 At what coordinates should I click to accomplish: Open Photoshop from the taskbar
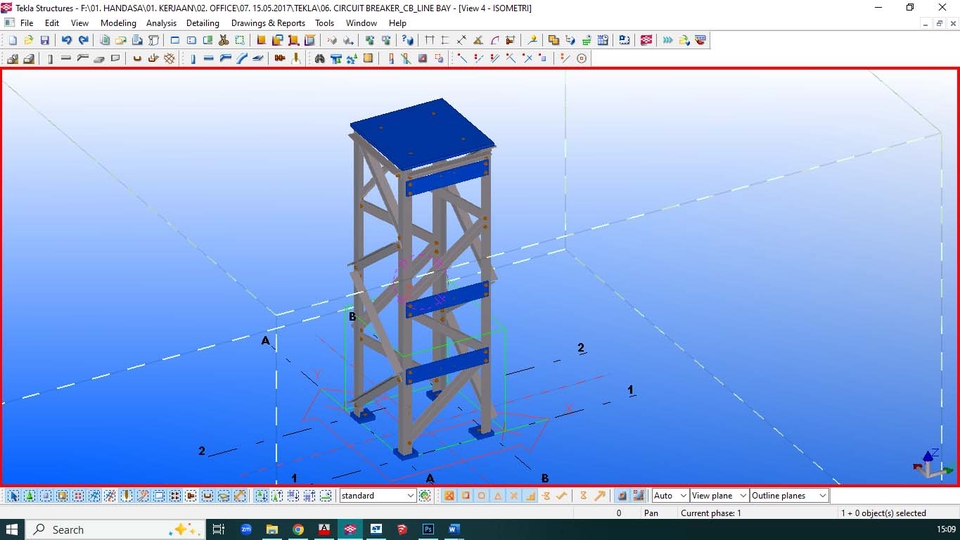click(428, 530)
